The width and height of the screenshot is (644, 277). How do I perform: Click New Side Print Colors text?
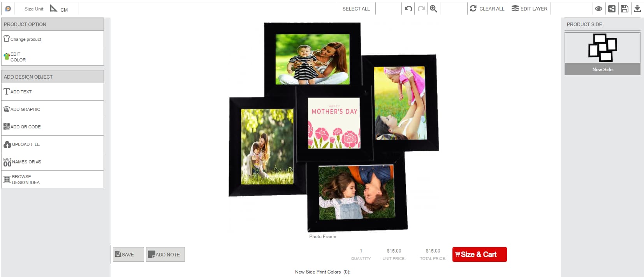[322, 272]
